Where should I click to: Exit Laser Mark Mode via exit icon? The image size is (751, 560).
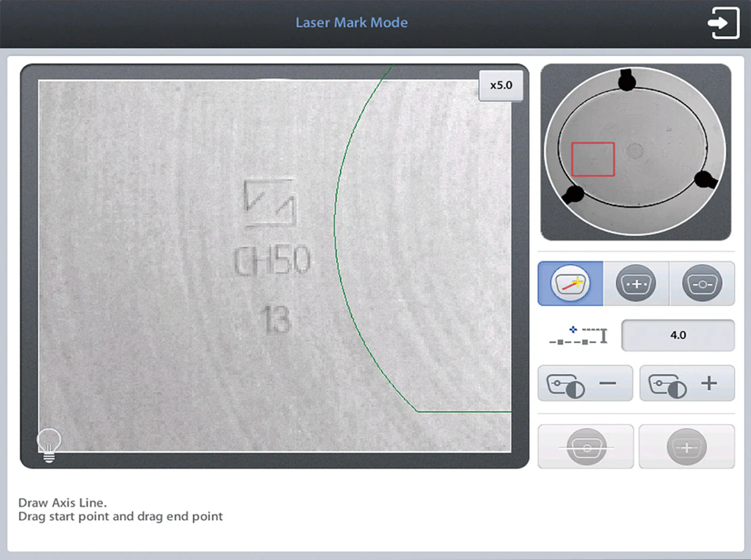point(723,23)
